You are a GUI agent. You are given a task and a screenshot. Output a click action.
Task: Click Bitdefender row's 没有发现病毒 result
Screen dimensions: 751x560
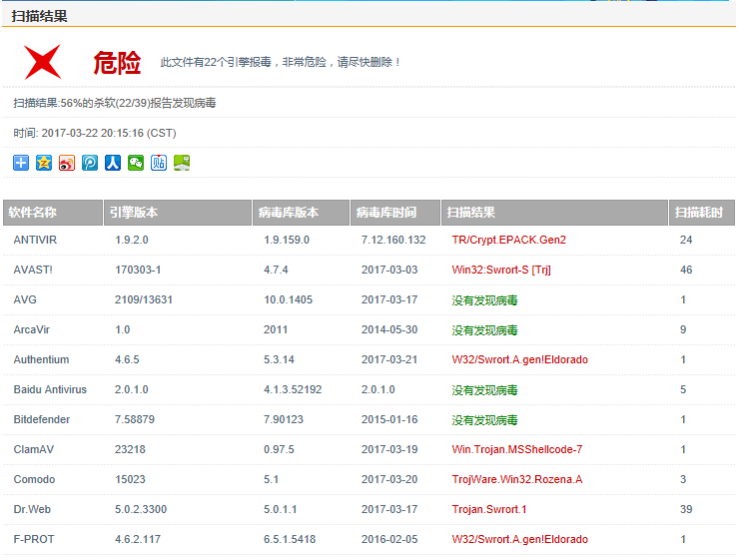(x=484, y=420)
